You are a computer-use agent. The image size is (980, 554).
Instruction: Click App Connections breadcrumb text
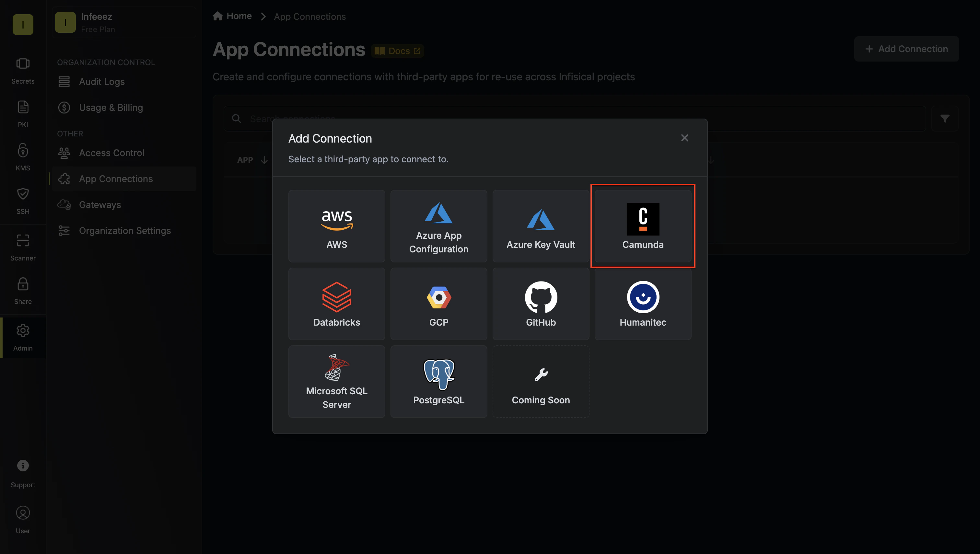310,17
